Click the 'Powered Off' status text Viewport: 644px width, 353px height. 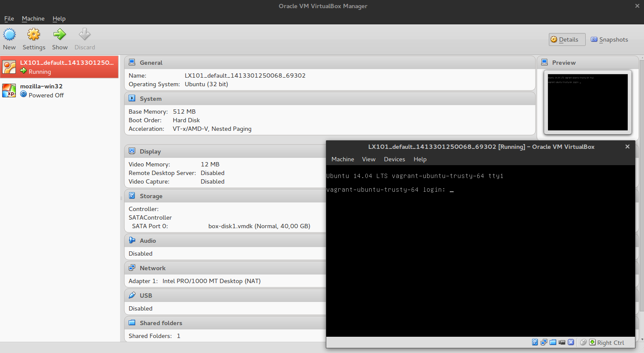[46, 95]
